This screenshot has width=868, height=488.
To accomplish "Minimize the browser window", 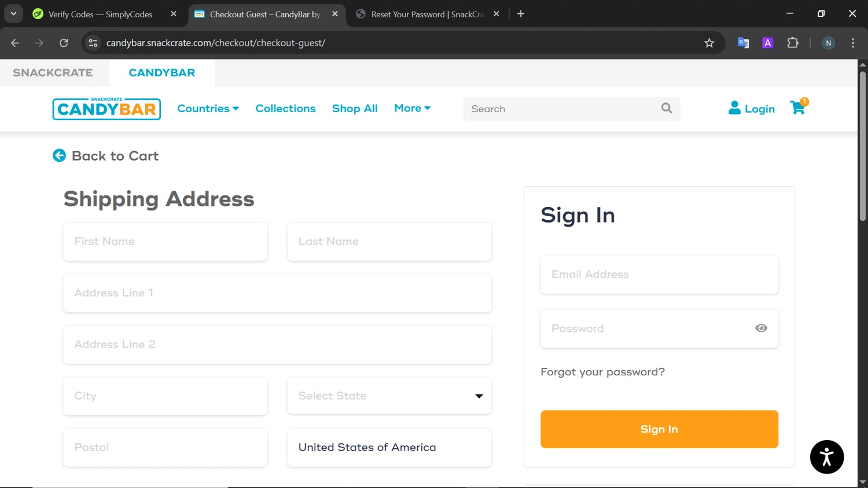I will click(x=790, y=13).
